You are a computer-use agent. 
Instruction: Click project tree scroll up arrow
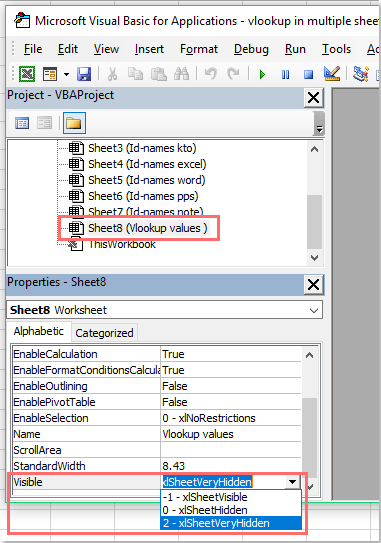point(314,150)
